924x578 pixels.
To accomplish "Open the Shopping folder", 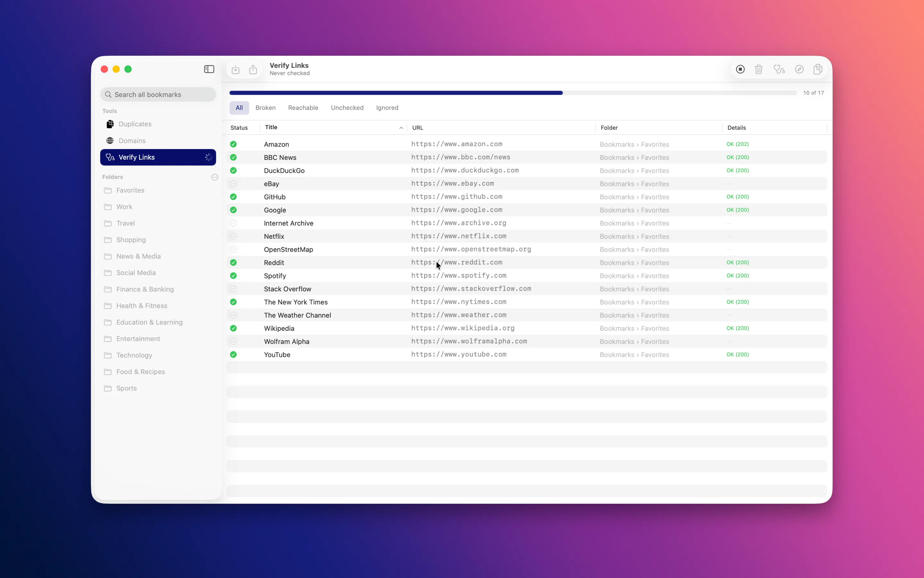I will 158,240.
